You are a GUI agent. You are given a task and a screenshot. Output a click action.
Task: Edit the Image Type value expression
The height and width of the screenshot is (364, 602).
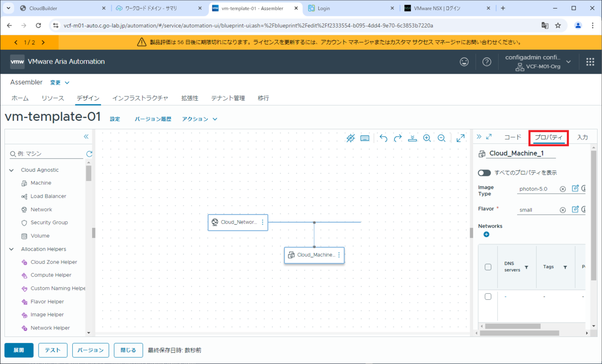575,189
